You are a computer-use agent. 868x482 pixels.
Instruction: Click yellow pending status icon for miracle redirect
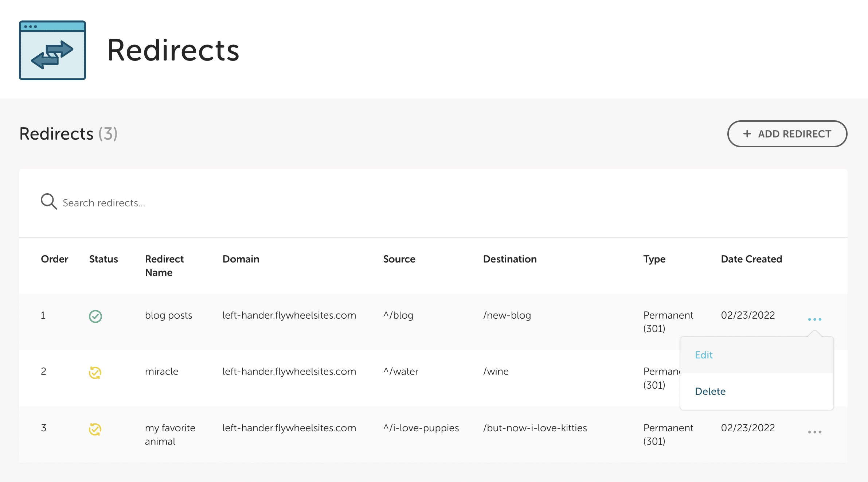(95, 373)
